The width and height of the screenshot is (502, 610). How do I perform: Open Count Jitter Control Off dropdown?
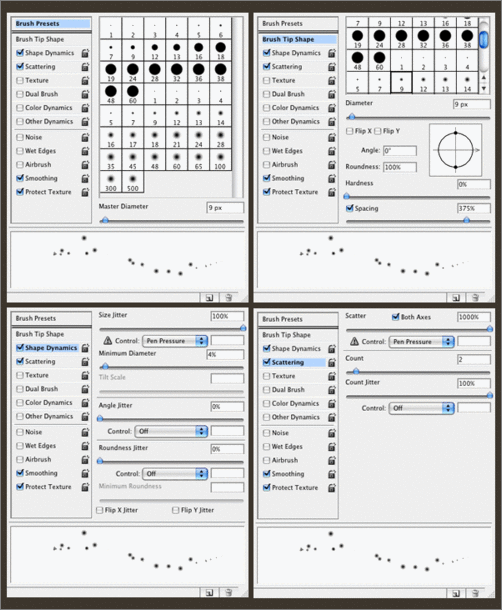coord(422,408)
